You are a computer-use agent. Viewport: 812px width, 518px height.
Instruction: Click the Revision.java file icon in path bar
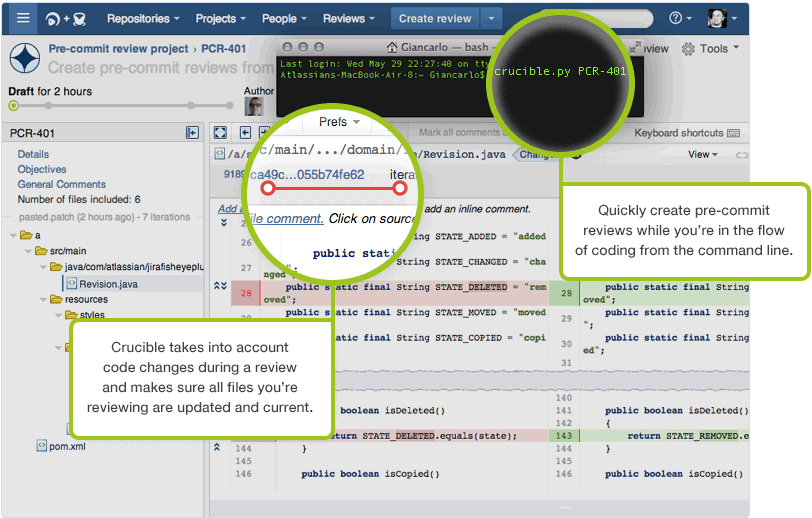point(218,154)
